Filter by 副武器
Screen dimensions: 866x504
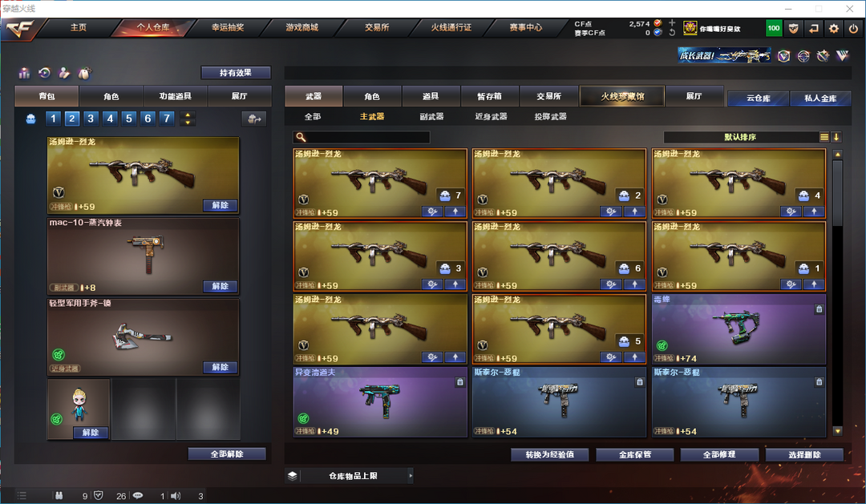coord(431,116)
